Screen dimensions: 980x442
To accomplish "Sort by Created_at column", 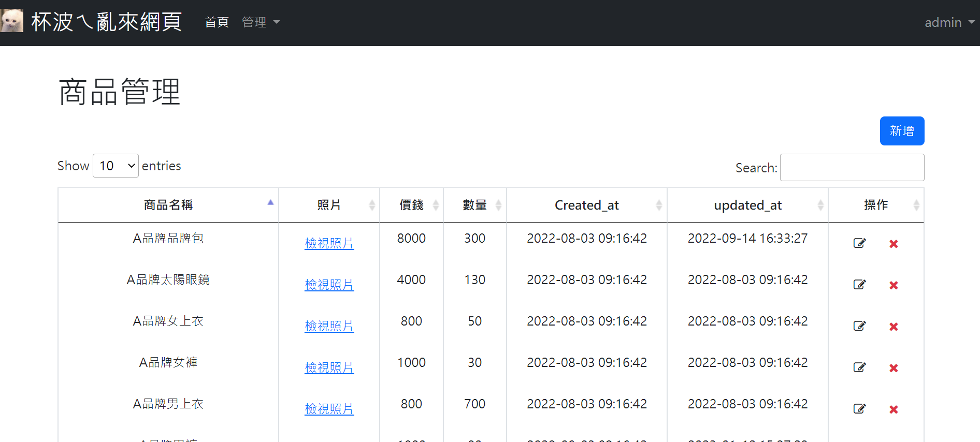I will pos(587,205).
